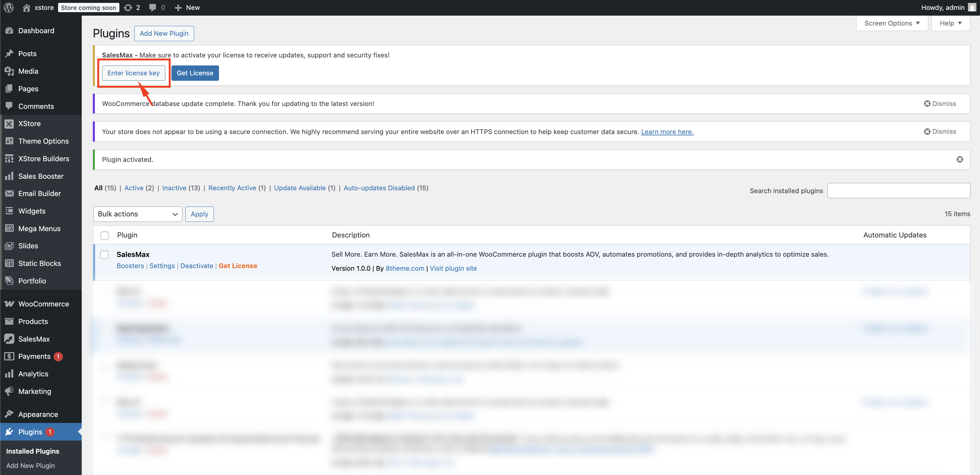Click the WooCommerce sidebar icon
The width and height of the screenshot is (980, 475).
pyautogui.click(x=9, y=304)
